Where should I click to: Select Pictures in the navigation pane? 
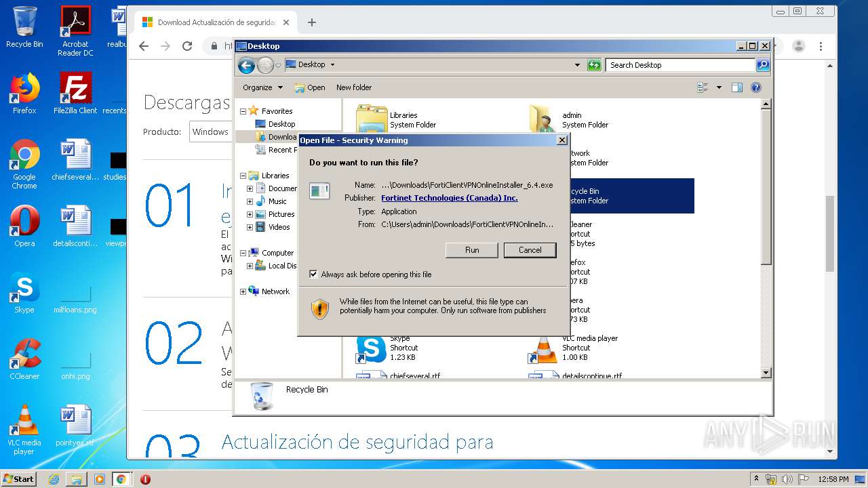281,214
